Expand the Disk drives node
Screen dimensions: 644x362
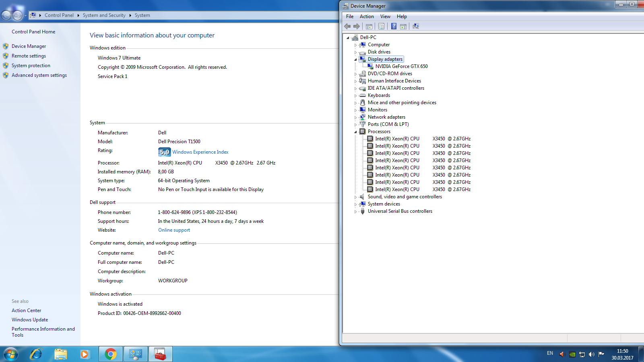pos(355,52)
